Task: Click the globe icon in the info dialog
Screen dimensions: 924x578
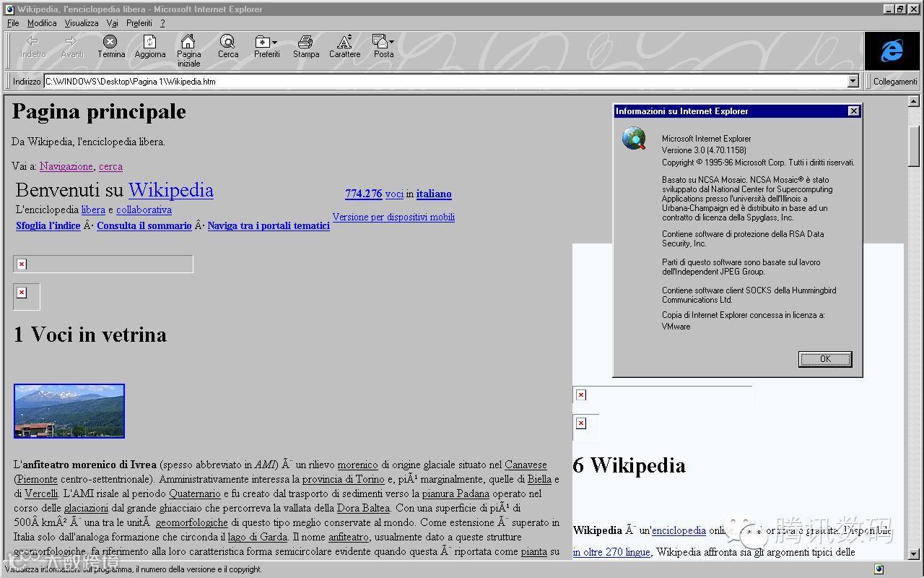Action: point(634,138)
